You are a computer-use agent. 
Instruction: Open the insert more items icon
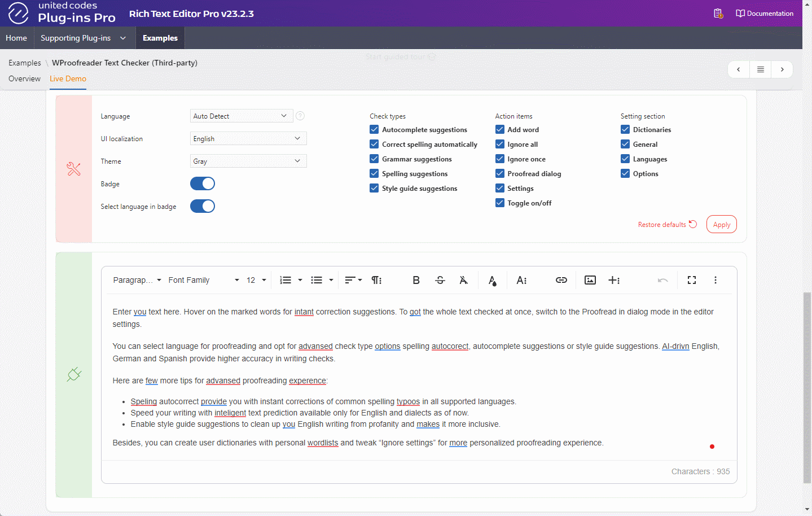click(614, 280)
